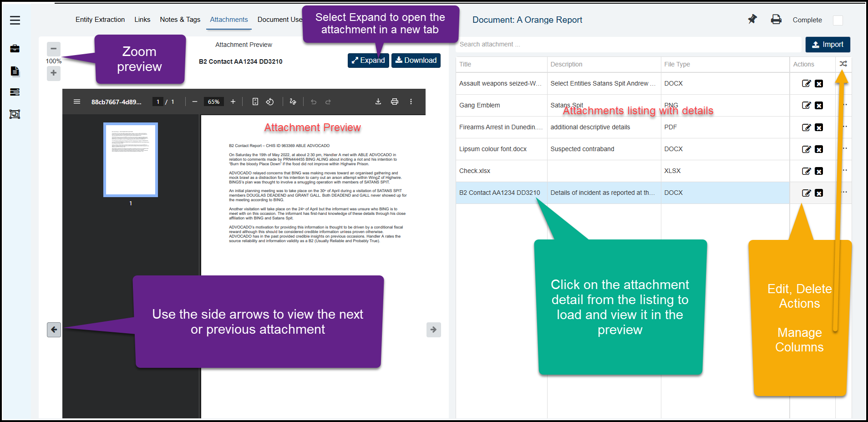Rotate the PDF preview counterclockwise
The image size is (868, 422).
pyautogui.click(x=270, y=102)
